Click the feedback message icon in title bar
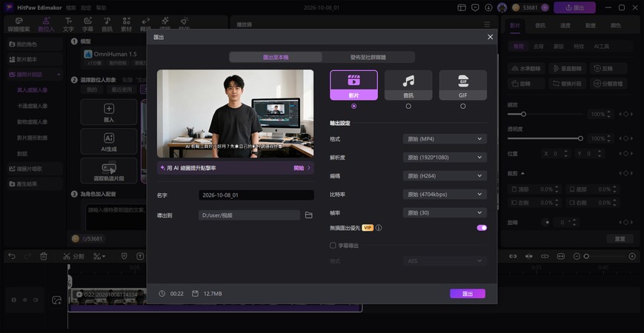This screenshot has height=333, width=644. tap(475, 7)
